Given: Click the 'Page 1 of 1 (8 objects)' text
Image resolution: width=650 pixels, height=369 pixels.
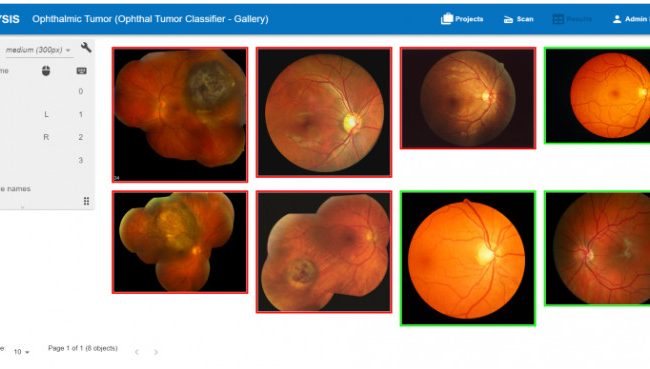Looking at the screenshot, I should (83, 348).
